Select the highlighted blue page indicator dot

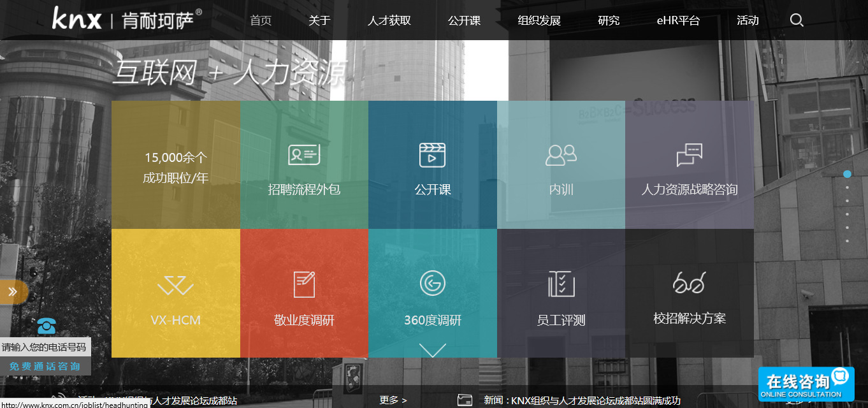[847, 174]
